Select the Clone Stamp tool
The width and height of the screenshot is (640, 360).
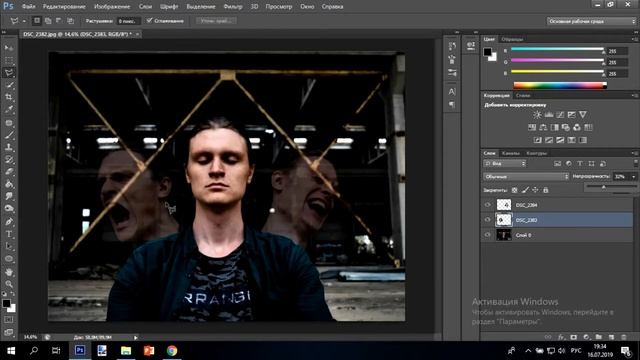[x=9, y=147]
